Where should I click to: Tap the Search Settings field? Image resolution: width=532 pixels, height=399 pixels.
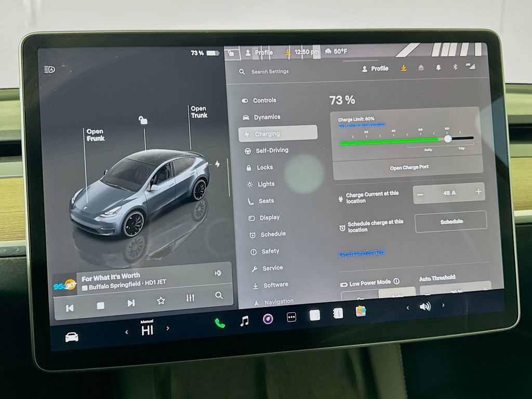click(x=270, y=72)
